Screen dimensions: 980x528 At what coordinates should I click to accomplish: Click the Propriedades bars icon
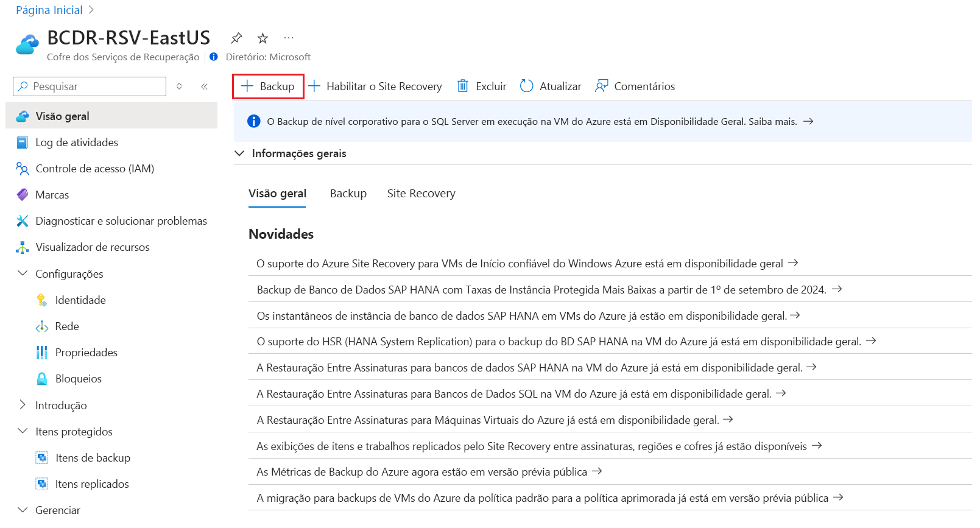(x=42, y=353)
